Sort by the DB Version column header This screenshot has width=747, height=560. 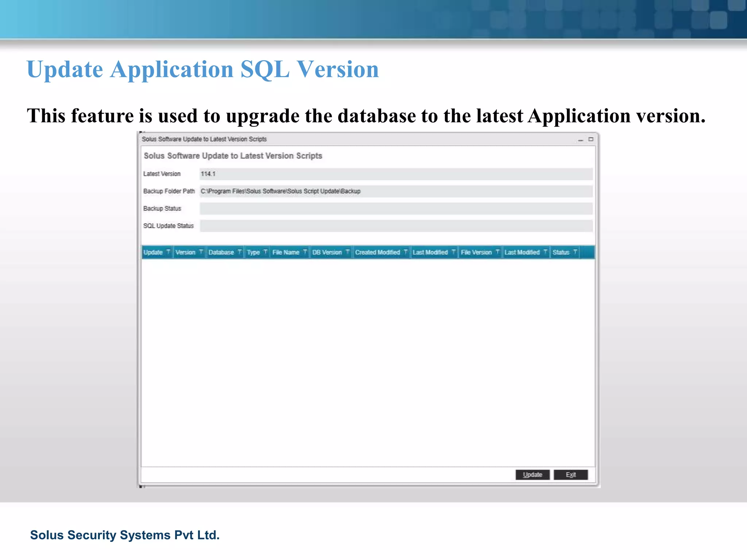[x=327, y=252]
